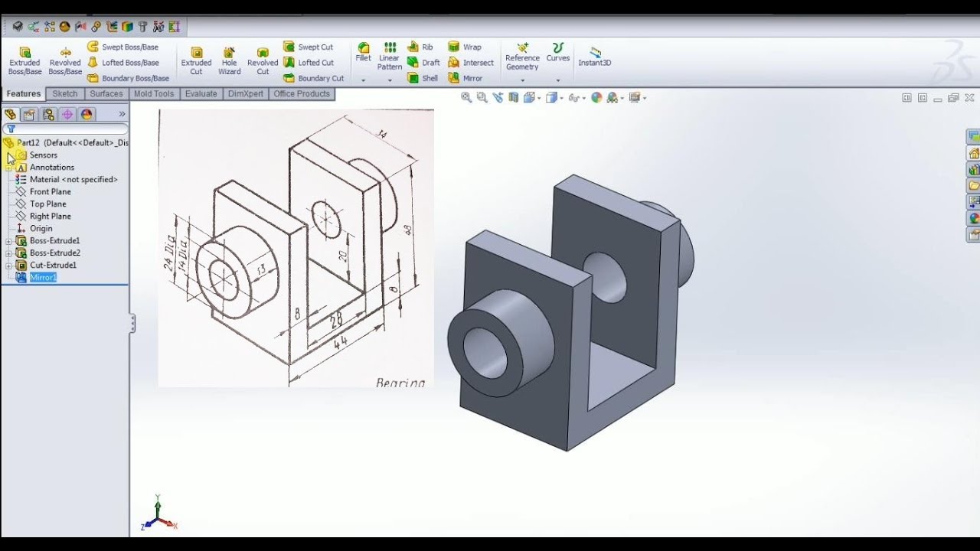
Task: Choose Lofted Boss/Base feature
Action: (x=123, y=63)
